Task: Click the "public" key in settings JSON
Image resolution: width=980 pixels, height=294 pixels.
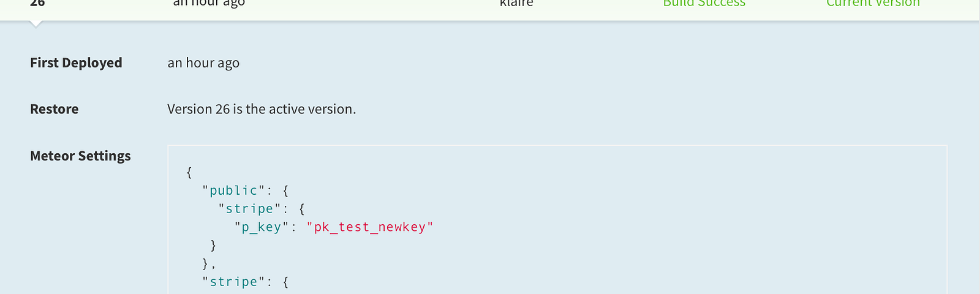Action: 233,190
